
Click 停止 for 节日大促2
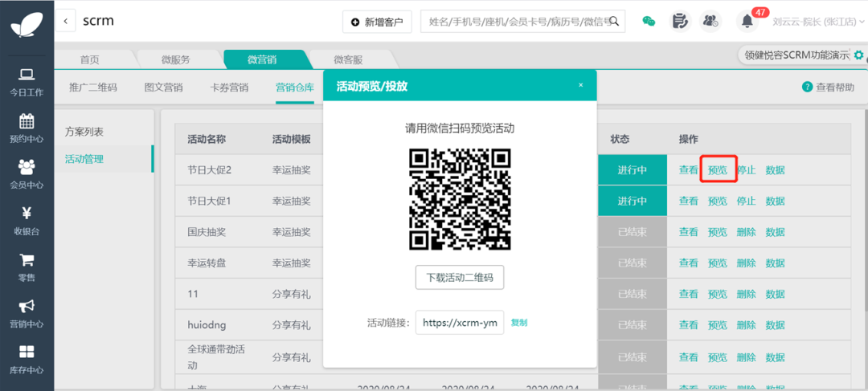coord(746,169)
